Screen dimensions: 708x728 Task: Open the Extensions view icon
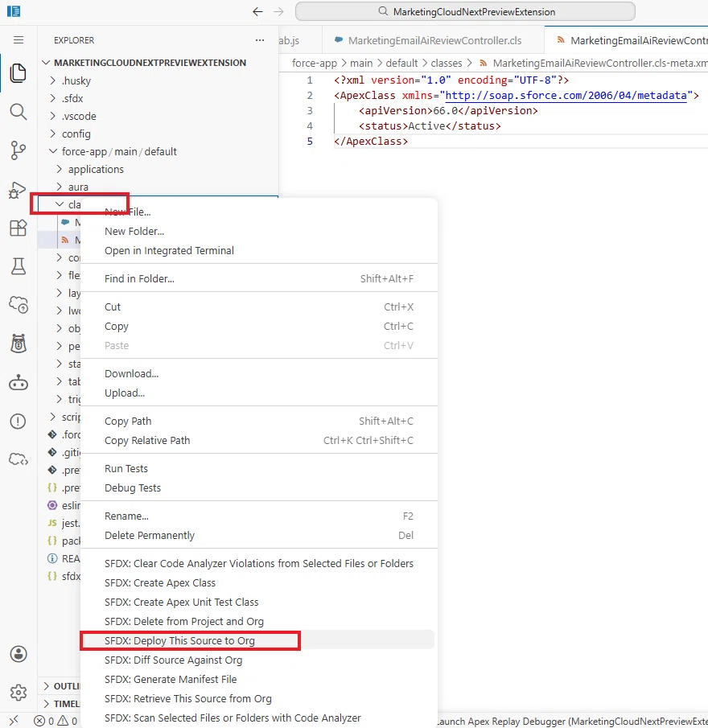click(x=19, y=228)
